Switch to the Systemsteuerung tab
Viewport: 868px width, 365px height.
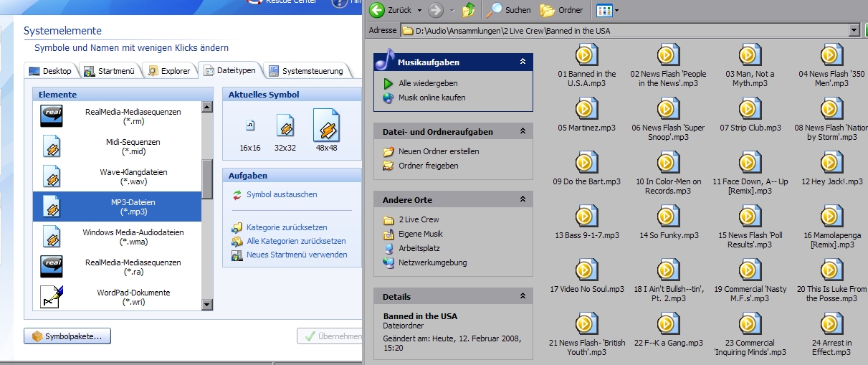307,71
